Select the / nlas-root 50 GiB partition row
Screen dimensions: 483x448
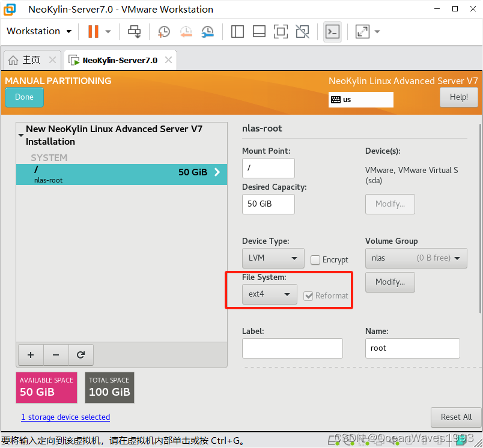click(122, 174)
